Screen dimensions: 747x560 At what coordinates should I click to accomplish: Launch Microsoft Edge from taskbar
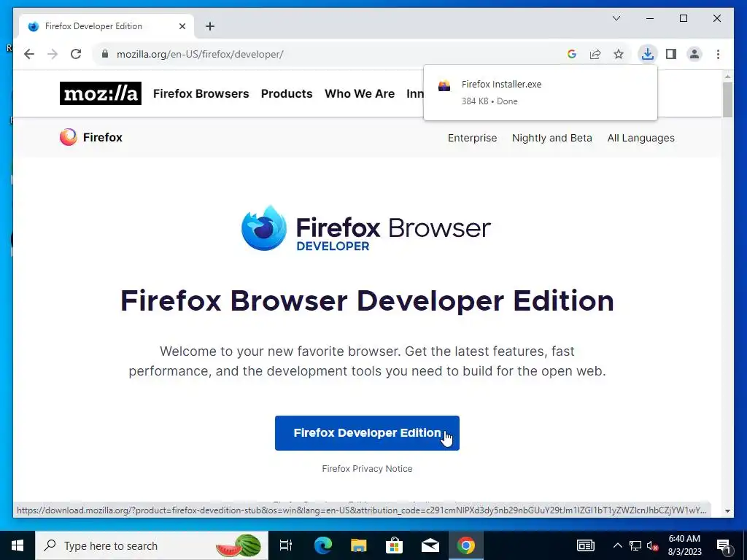tap(322, 545)
